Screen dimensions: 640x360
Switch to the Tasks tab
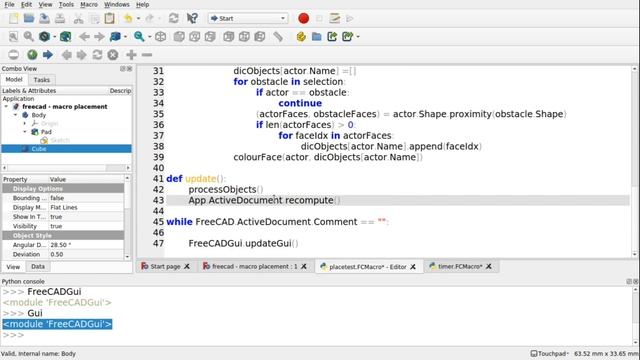[x=42, y=80]
